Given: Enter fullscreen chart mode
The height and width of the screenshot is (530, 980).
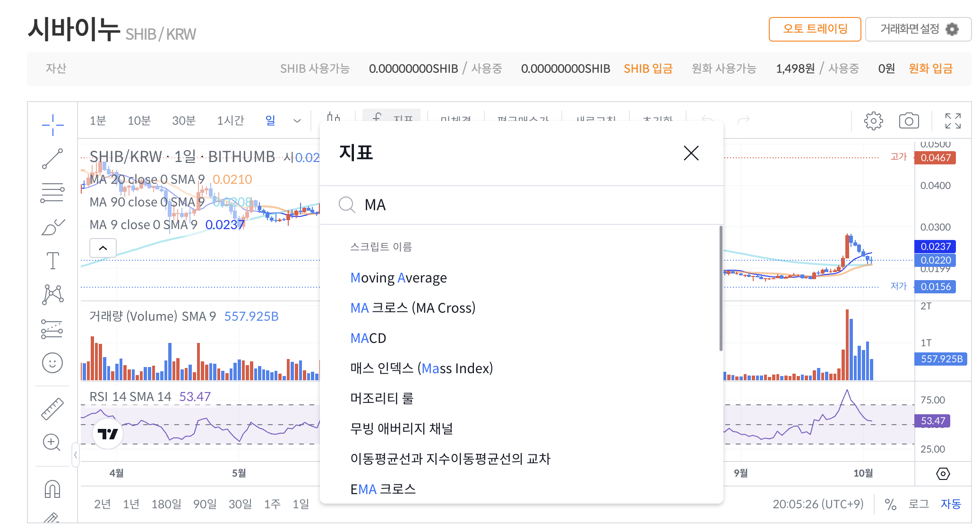Looking at the screenshot, I should pyautogui.click(x=953, y=121).
